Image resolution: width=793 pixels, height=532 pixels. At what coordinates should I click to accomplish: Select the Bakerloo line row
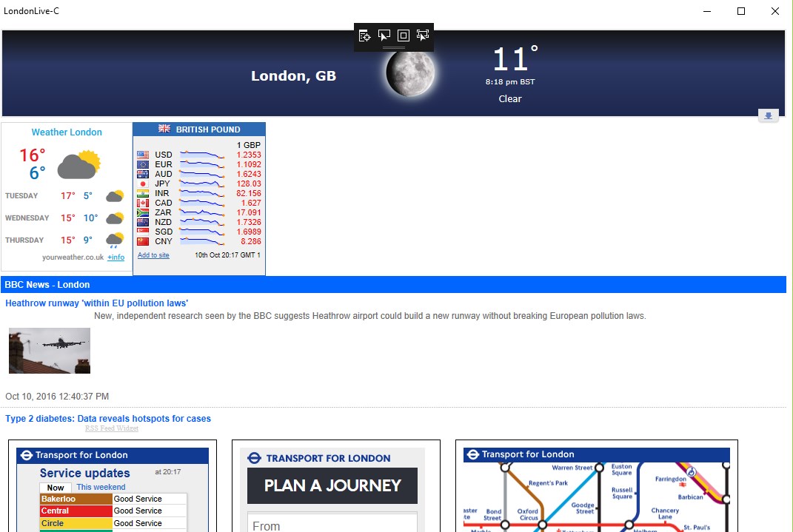(113, 499)
